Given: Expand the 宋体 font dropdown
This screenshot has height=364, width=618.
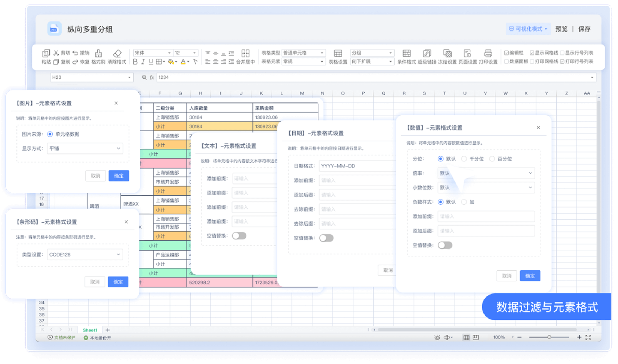Looking at the screenshot, I should pyautogui.click(x=169, y=53).
